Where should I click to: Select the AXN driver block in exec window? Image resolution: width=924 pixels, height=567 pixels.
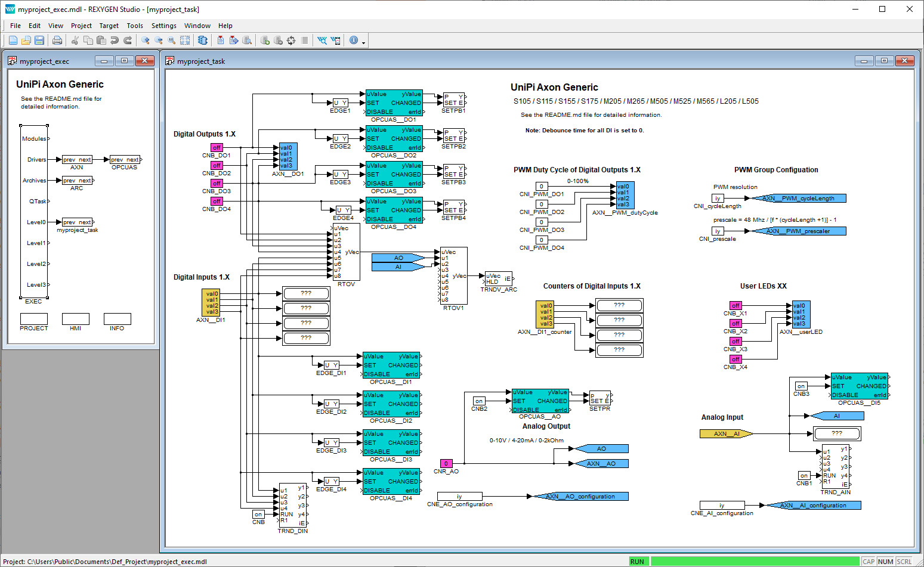pyautogui.click(x=77, y=159)
